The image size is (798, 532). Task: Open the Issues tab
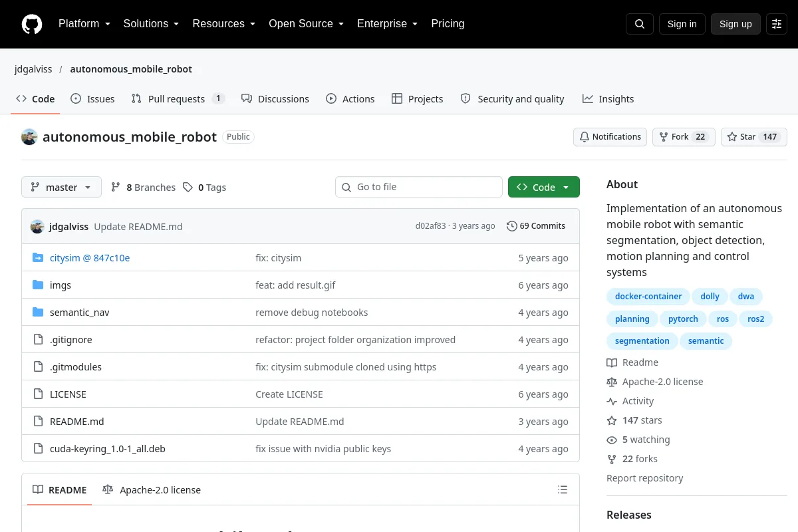pos(92,99)
